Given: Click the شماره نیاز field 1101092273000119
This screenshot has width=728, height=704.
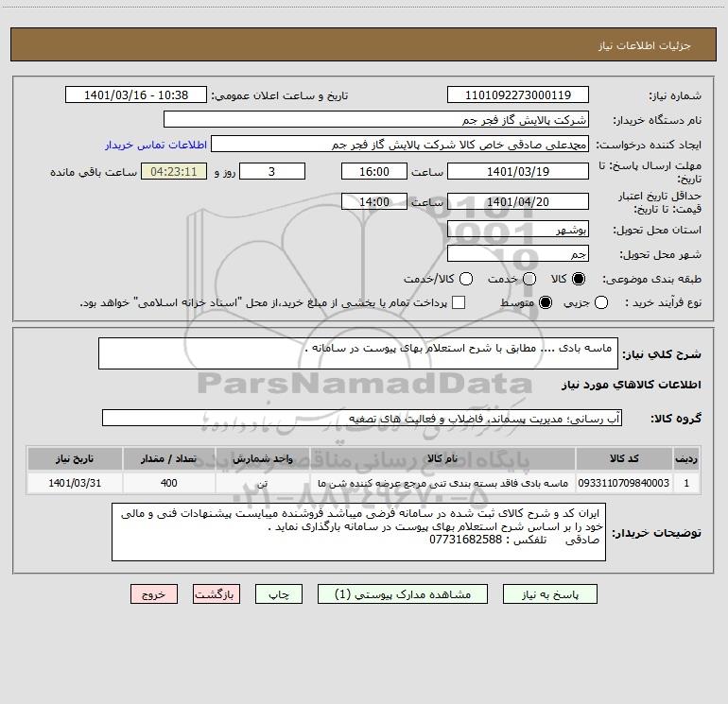Looking at the screenshot, I should click(x=518, y=94).
